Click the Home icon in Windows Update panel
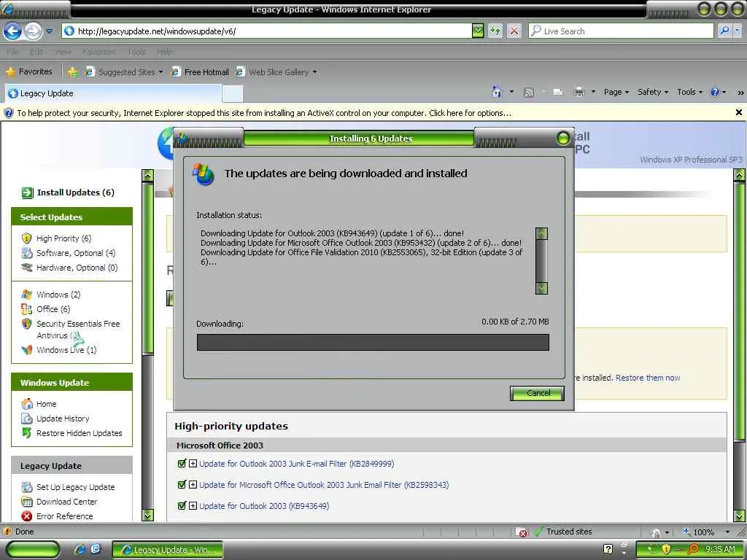 tap(27, 404)
